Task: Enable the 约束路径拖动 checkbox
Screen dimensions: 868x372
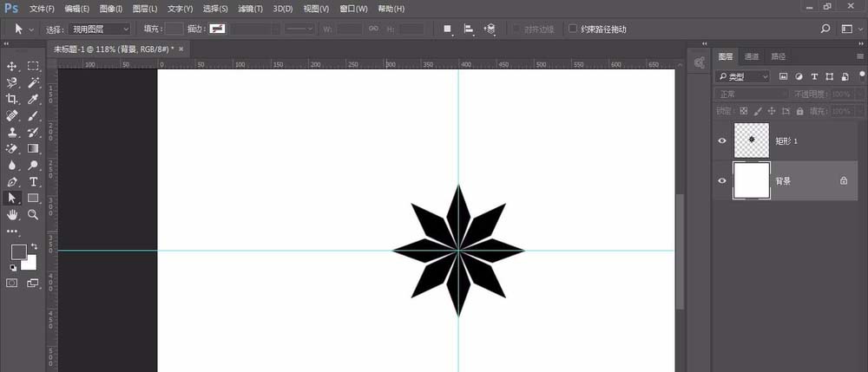Action: [x=573, y=29]
